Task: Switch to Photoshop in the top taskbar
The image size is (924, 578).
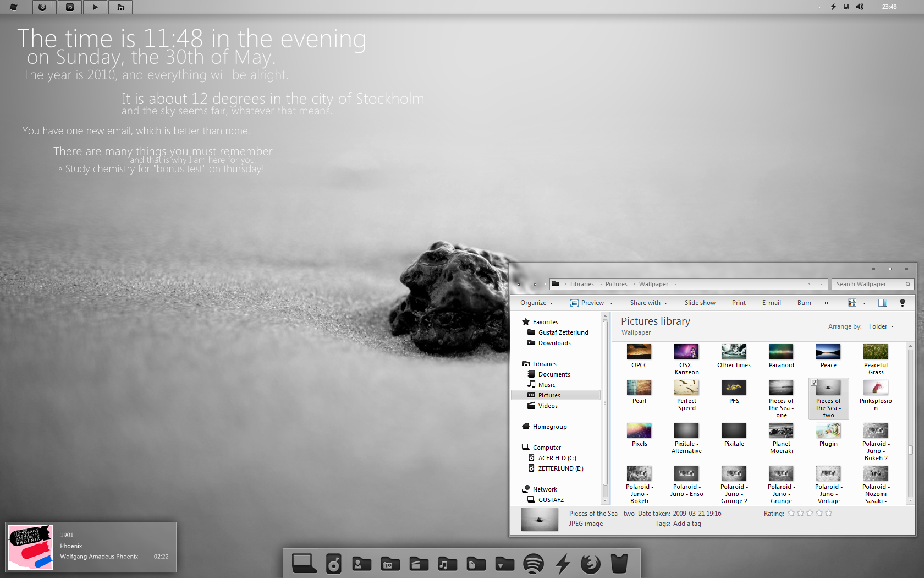Action: (x=70, y=7)
